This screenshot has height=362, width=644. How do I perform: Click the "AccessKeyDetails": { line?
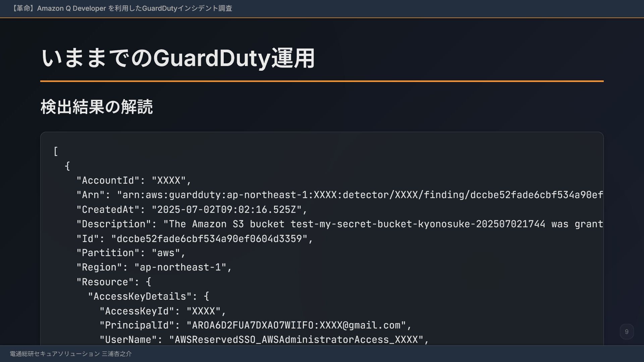coord(149,296)
